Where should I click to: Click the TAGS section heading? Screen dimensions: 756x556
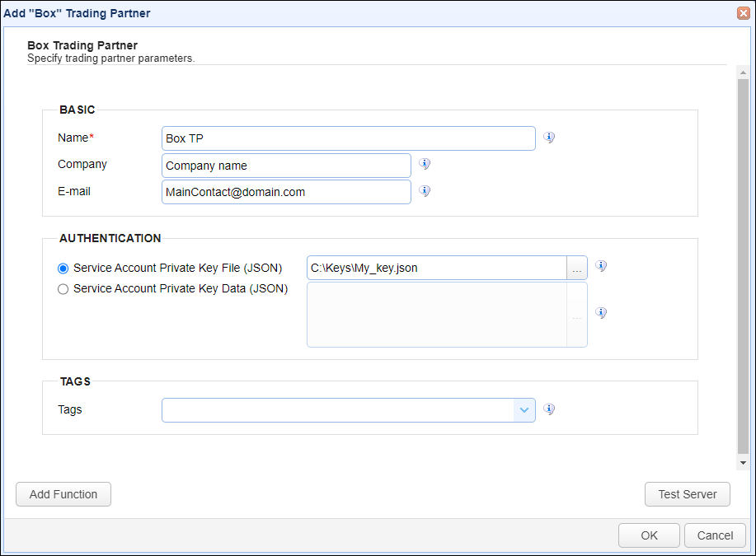[75, 381]
